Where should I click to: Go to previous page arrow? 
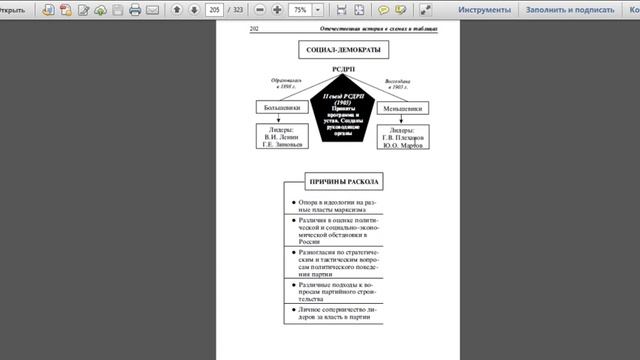coord(177,10)
